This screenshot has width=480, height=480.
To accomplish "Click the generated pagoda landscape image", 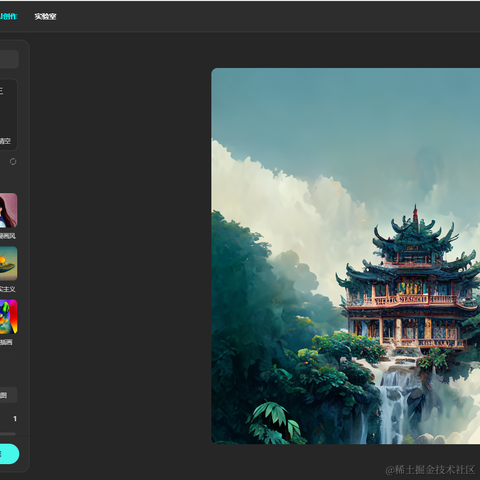I will (346, 256).
